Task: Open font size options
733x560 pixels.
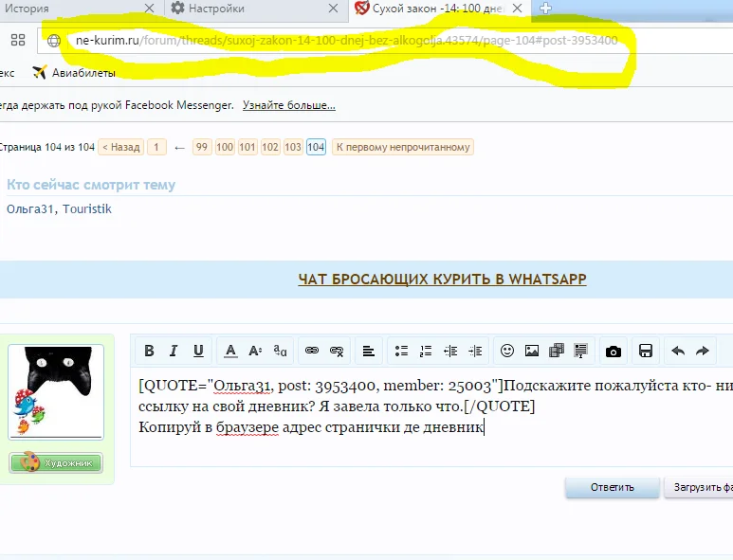Action: (255, 351)
